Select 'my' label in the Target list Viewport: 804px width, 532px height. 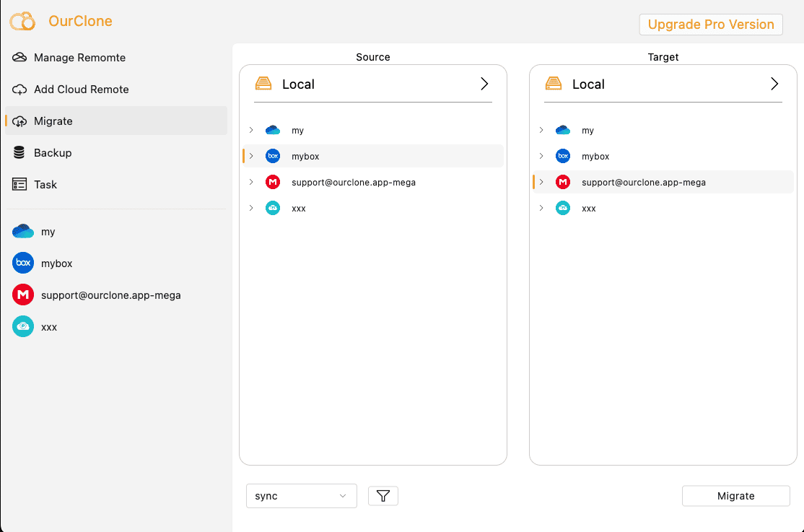click(x=587, y=131)
